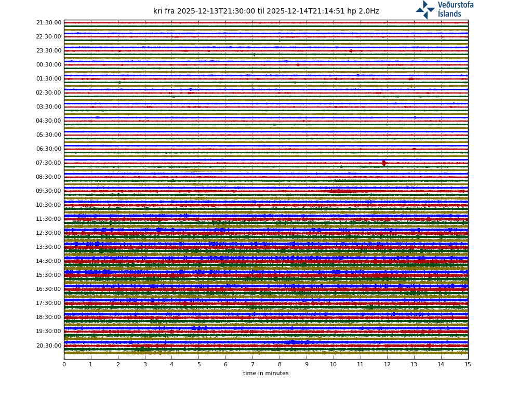Screen dimensions: 532x399
Task: Click the 18:30:00 time label
Action: [48, 317]
